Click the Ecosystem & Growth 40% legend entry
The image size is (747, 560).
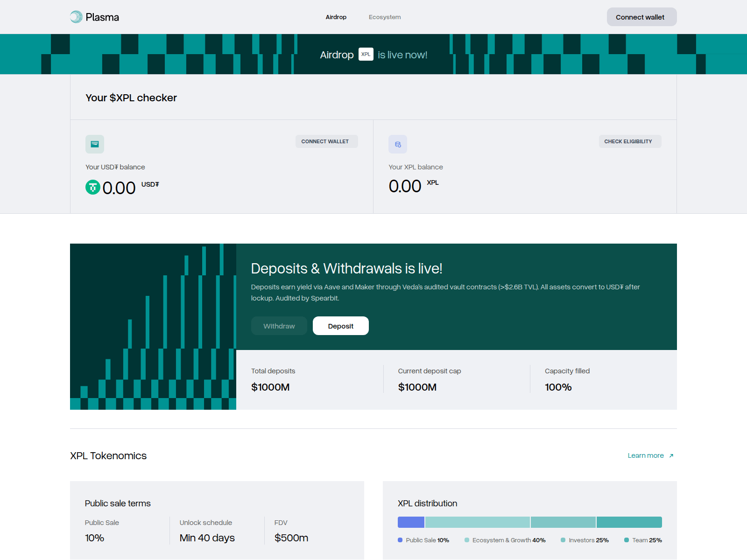[x=505, y=540]
